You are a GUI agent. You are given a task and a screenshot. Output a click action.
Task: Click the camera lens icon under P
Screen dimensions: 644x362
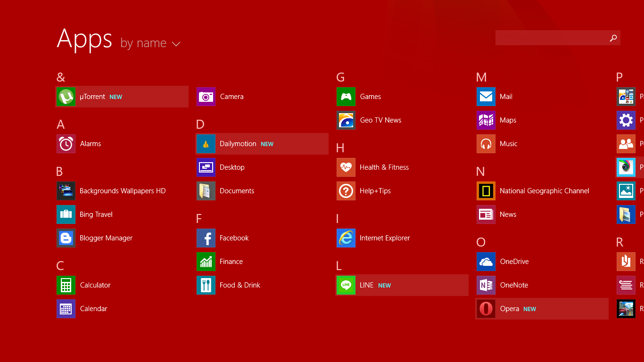(x=626, y=167)
